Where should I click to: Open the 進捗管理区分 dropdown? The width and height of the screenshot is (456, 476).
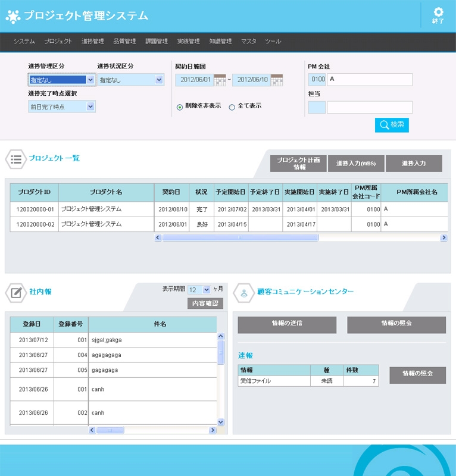[x=62, y=80]
